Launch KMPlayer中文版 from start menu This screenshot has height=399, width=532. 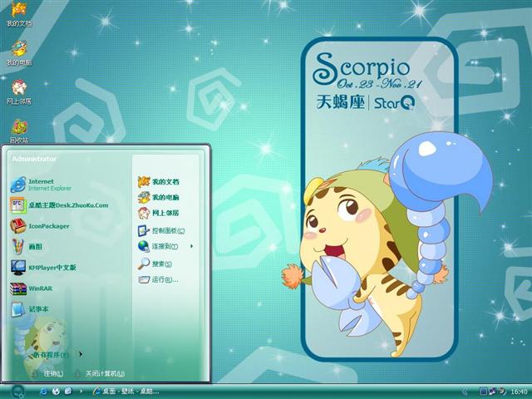point(43,268)
